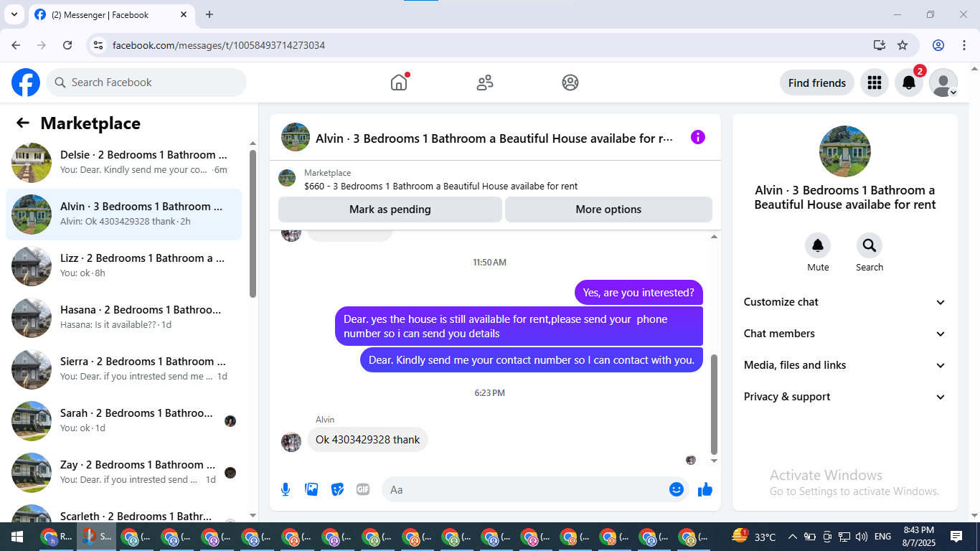Click the "Yes, are you interested?" message bubble
The width and height of the screenshot is (980, 551).
click(x=639, y=292)
